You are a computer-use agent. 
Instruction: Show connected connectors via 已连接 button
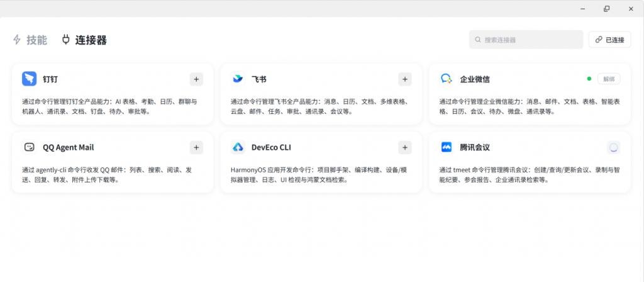point(610,40)
